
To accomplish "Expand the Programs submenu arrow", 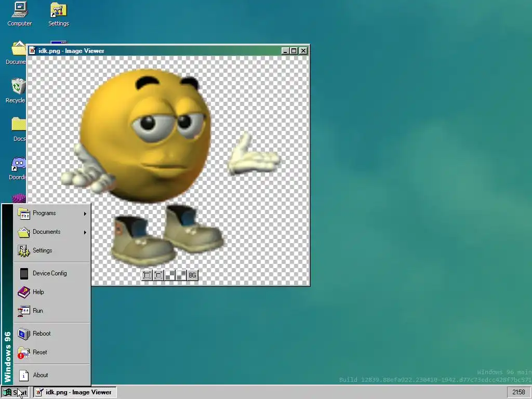I will click(85, 214).
